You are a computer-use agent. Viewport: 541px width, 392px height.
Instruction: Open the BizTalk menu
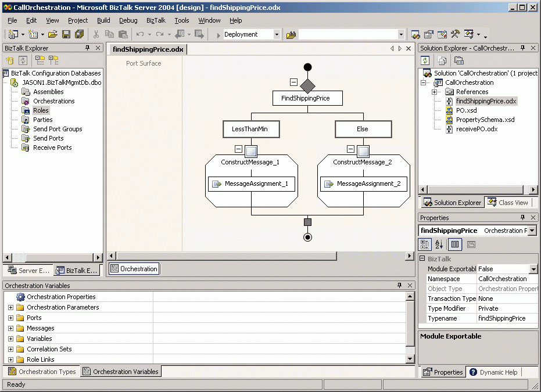pos(155,20)
